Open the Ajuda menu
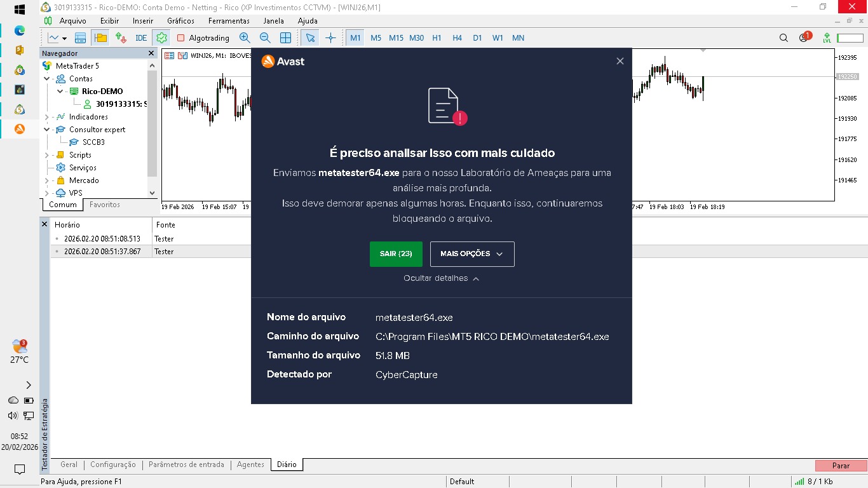The image size is (868, 488). (x=308, y=21)
